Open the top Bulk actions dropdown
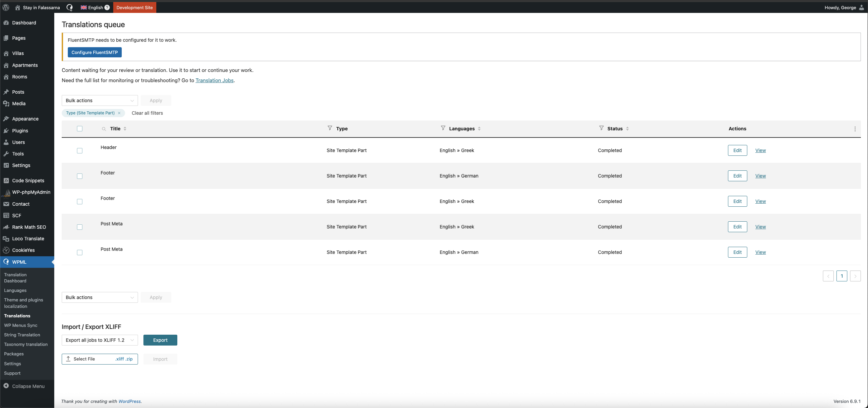This screenshot has width=868, height=408. point(100,100)
